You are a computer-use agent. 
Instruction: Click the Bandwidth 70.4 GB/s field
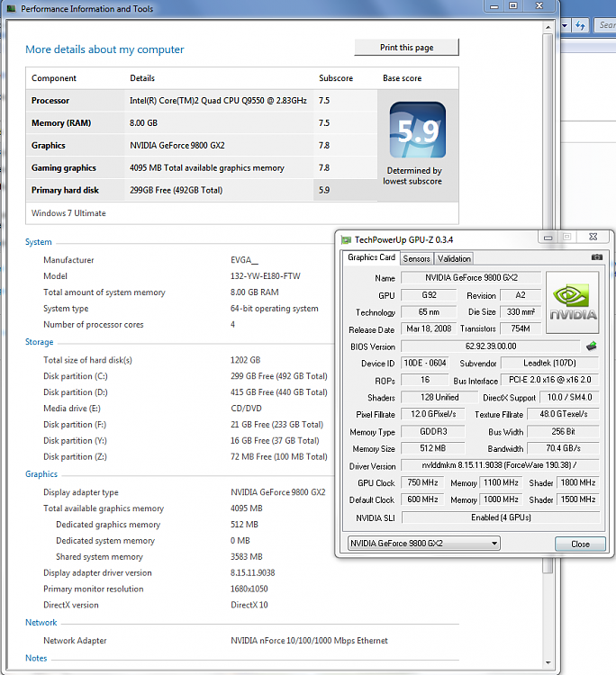pos(563,448)
